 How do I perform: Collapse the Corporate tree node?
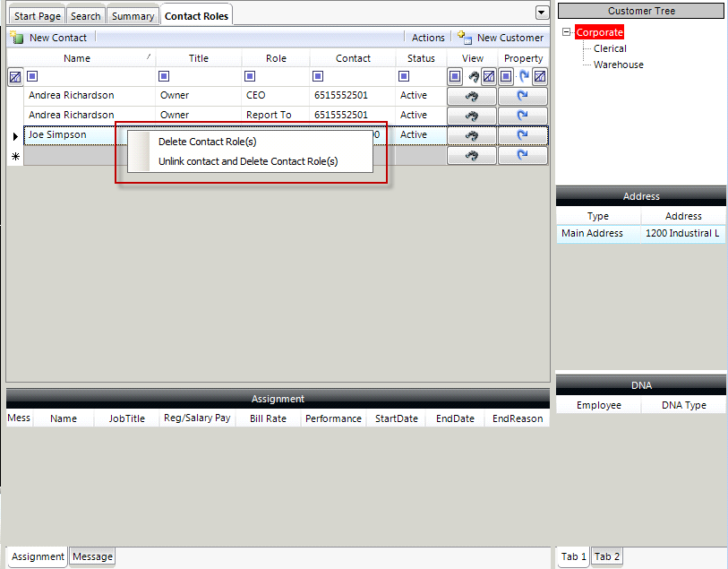coord(566,32)
